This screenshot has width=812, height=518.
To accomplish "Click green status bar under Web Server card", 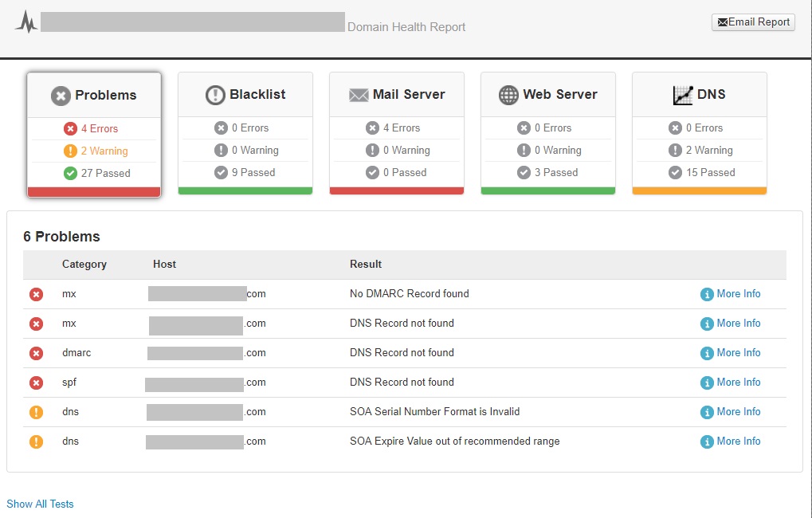I will pyautogui.click(x=548, y=190).
